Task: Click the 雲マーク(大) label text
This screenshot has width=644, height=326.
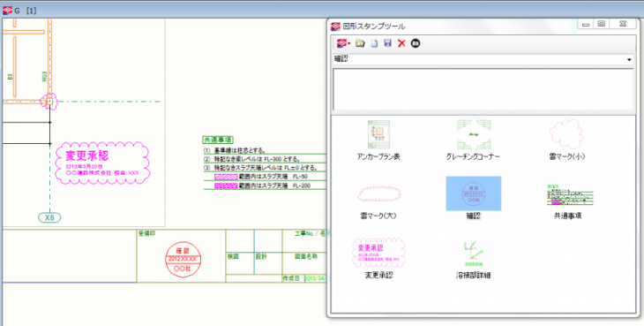Action: point(378,216)
